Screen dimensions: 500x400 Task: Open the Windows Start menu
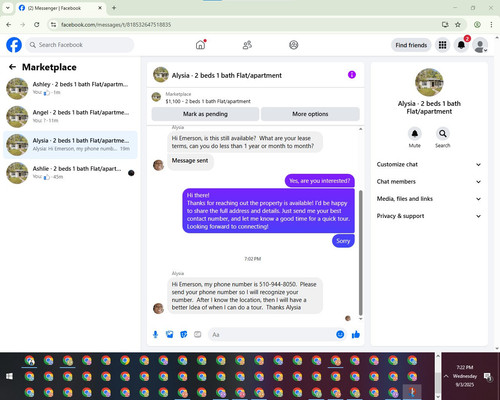click(x=9, y=376)
